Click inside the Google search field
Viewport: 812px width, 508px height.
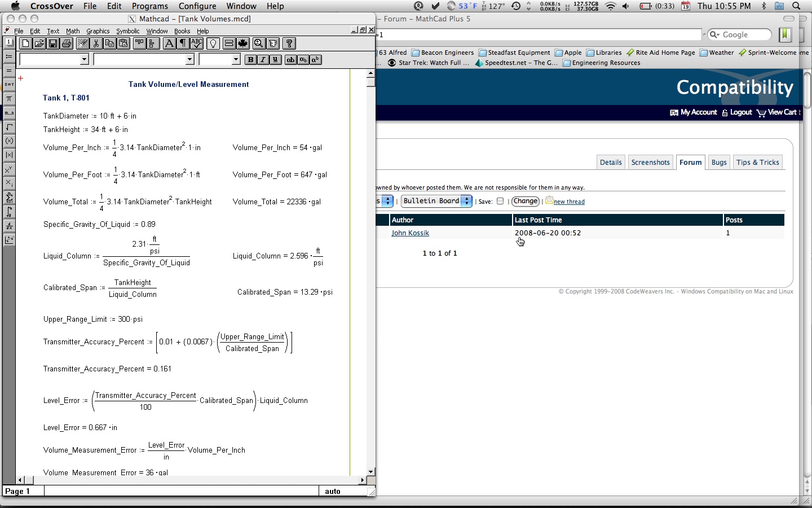point(739,34)
